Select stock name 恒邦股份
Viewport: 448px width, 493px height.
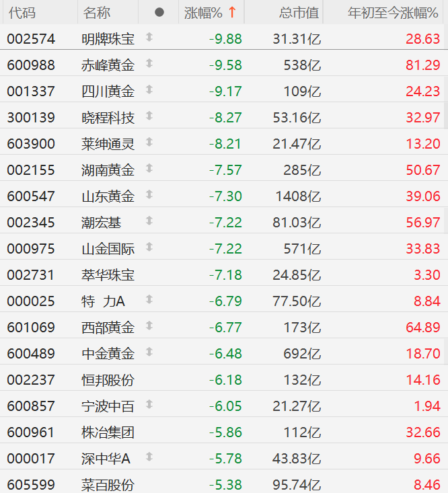click(108, 380)
